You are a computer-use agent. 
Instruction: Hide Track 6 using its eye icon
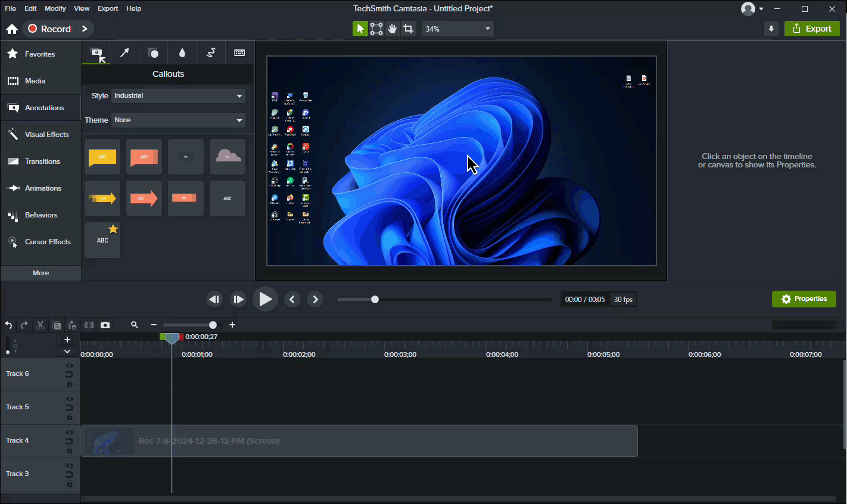coord(70,366)
